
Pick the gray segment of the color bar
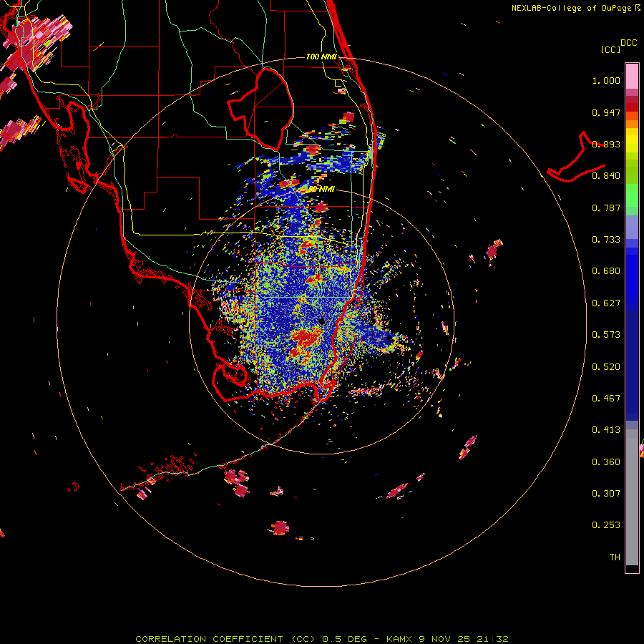pyautogui.click(x=632, y=497)
